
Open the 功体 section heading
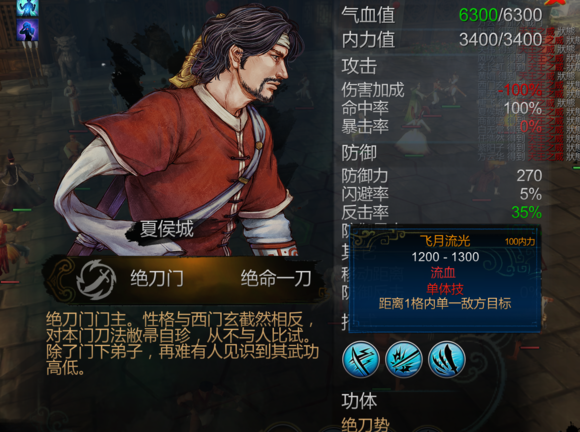coord(359,401)
